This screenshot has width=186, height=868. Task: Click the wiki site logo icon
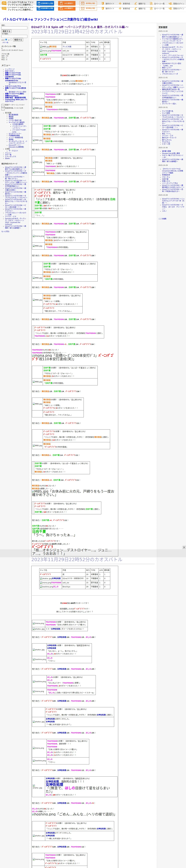click(4, 3)
